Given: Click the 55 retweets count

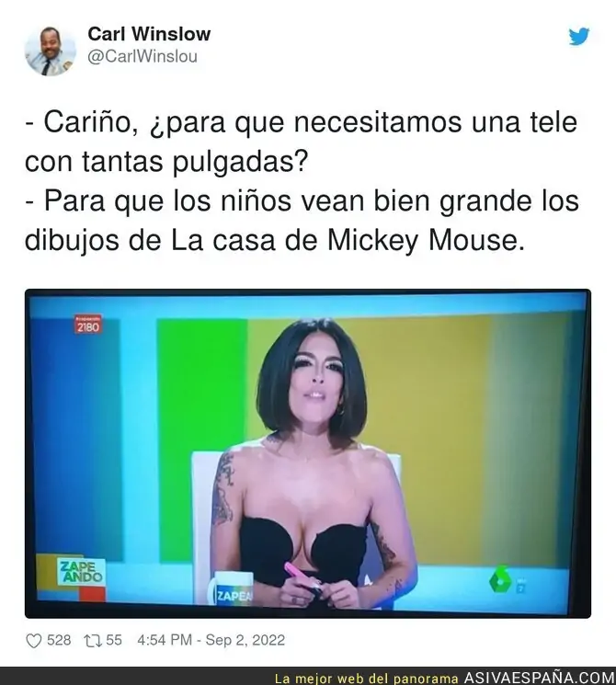Looking at the screenshot, I should pyautogui.click(x=114, y=641).
